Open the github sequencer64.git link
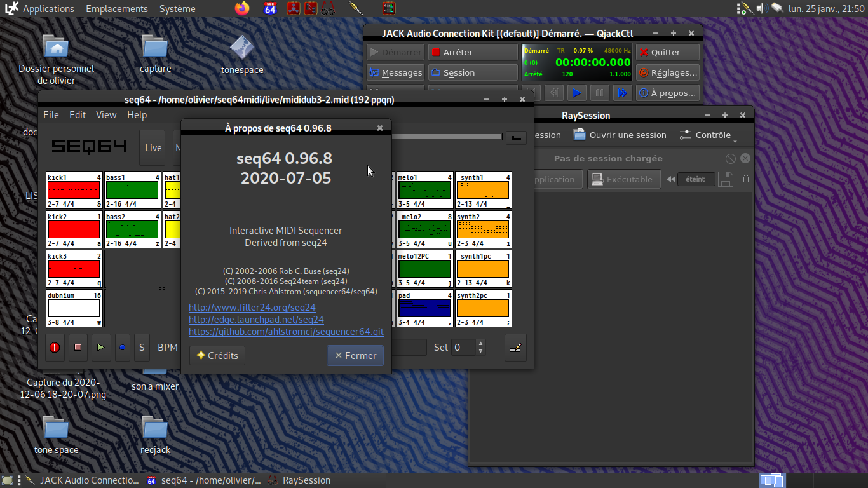This screenshot has width=868, height=488. (x=286, y=332)
